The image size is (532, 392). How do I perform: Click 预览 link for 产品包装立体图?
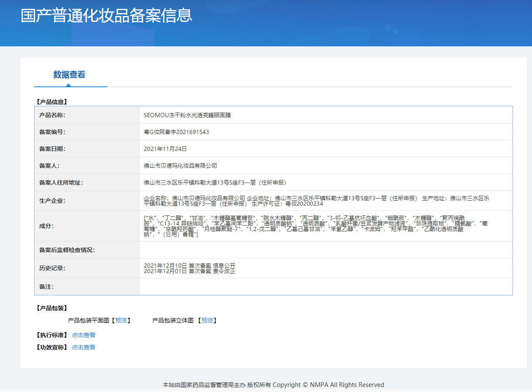207,320
